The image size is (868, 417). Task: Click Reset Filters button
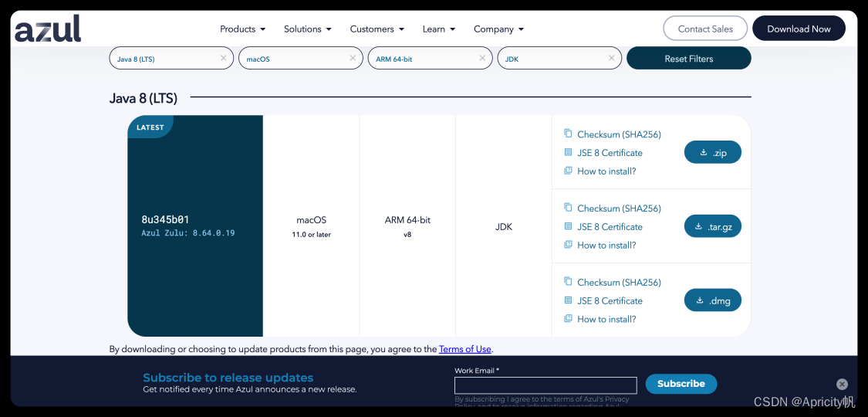(689, 58)
